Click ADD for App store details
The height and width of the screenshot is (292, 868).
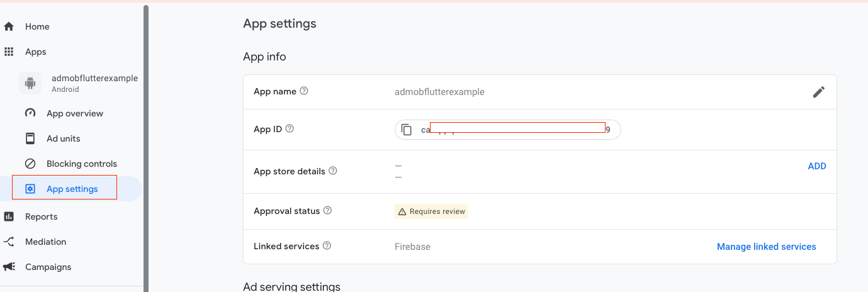click(816, 166)
